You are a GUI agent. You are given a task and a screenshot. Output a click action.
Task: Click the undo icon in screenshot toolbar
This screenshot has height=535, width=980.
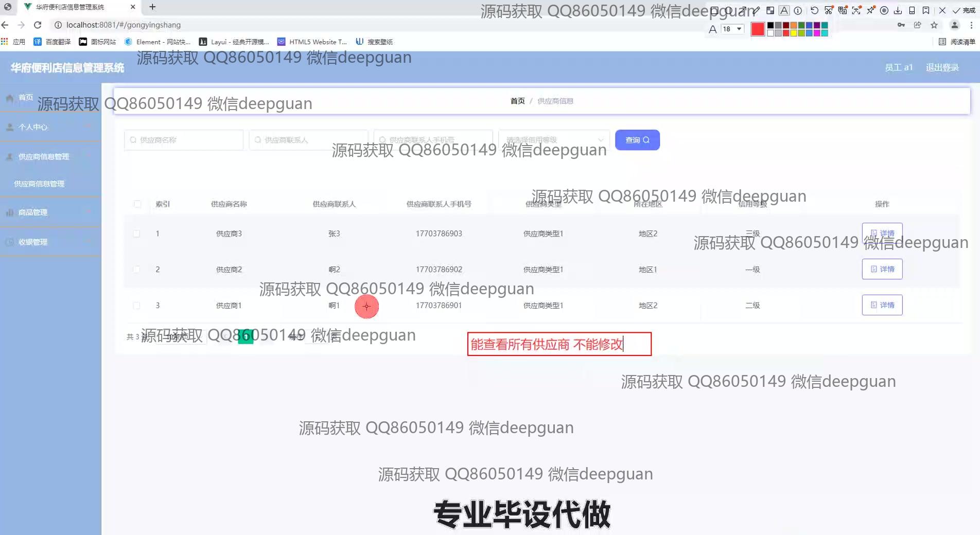tap(814, 10)
